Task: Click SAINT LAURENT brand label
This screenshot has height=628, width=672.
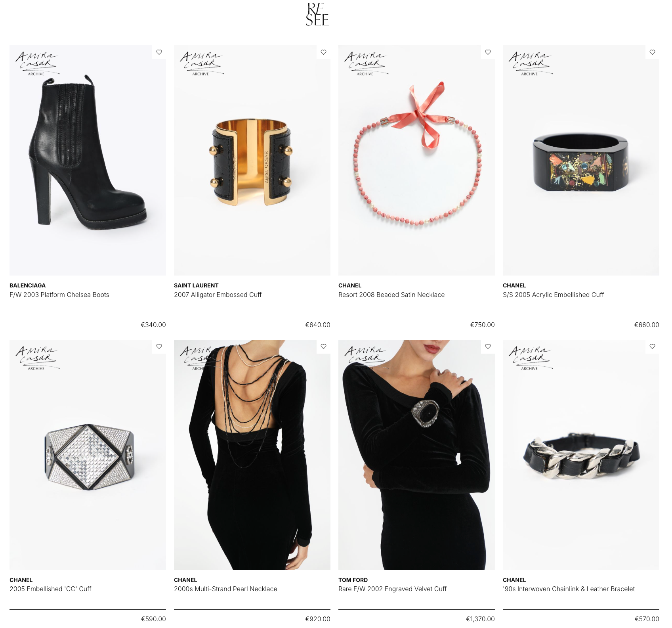Action: [x=196, y=285]
